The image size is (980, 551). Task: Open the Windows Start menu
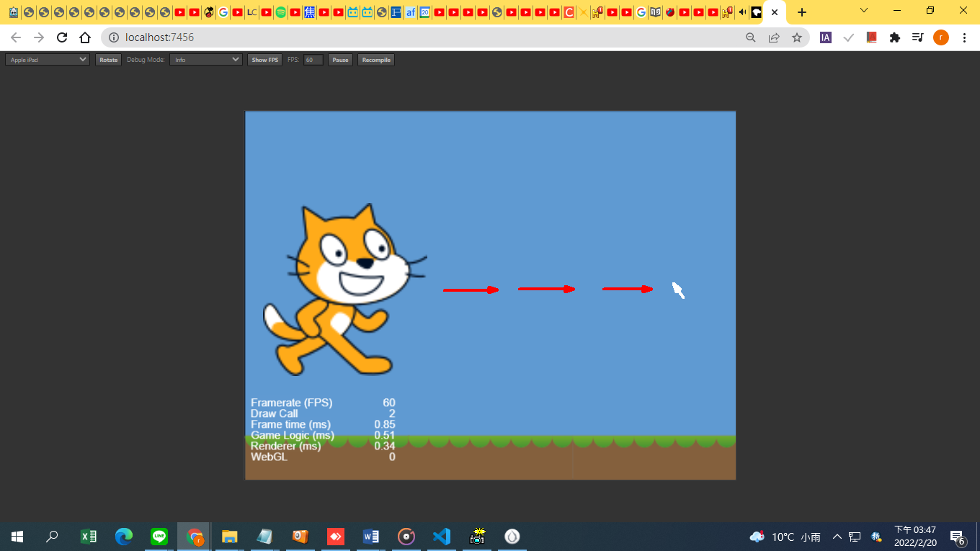click(x=17, y=537)
